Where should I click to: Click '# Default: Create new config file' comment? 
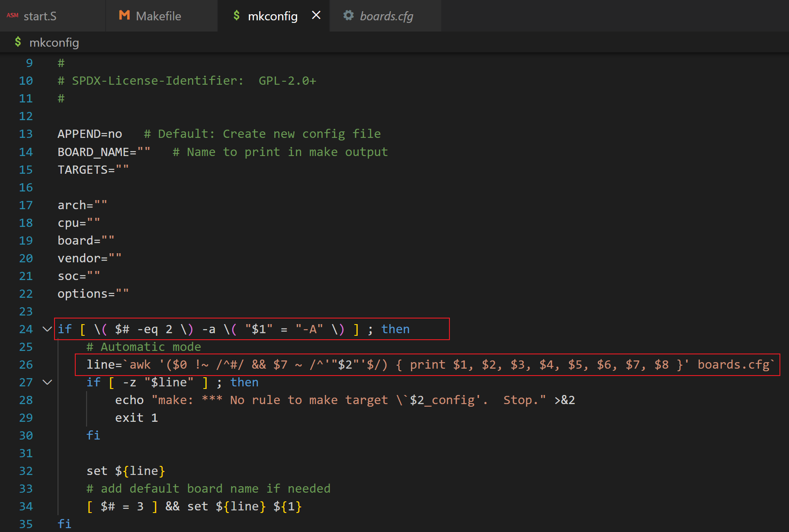click(x=262, y=134)
